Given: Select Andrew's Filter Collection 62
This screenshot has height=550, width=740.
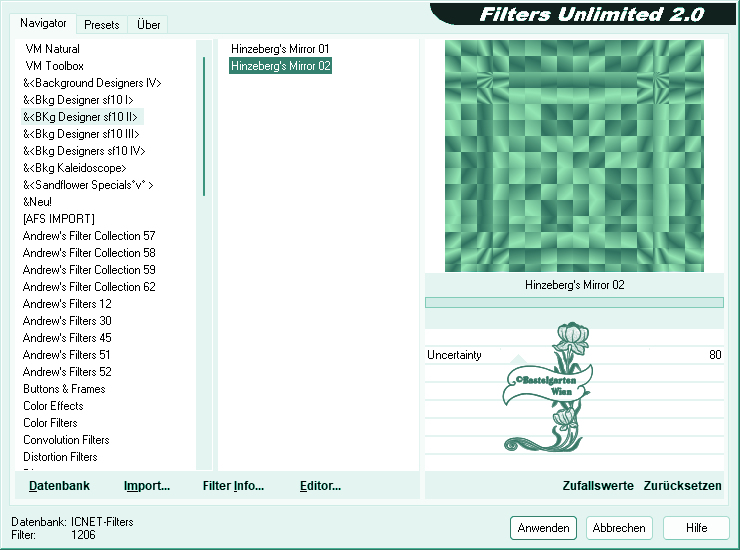Looking at the screenshot, I should 89,287.
